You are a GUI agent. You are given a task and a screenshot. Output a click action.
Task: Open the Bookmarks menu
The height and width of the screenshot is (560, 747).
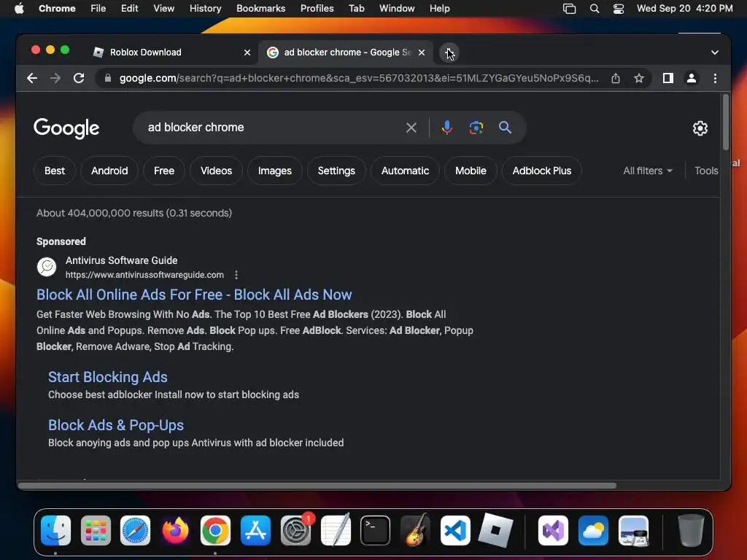260,9
